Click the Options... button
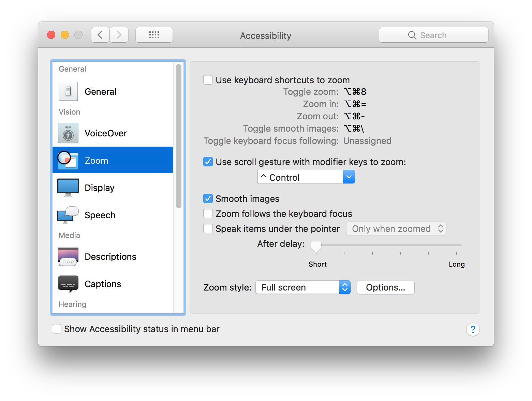532x401 pixels. pos(386,287)
